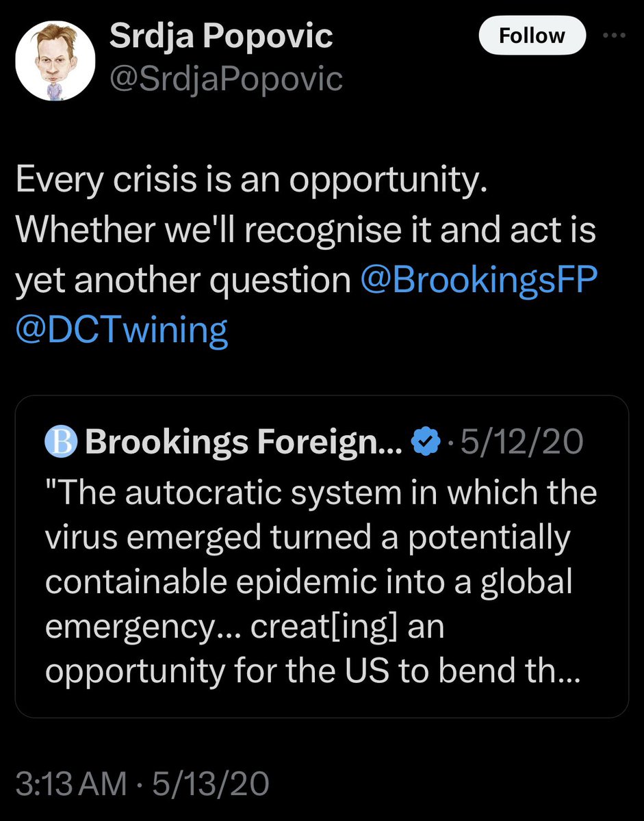Tap the 'Whether we'll recognise it' line
The height and width of the screenshot is (821, 644).
(x=306, y=231)
